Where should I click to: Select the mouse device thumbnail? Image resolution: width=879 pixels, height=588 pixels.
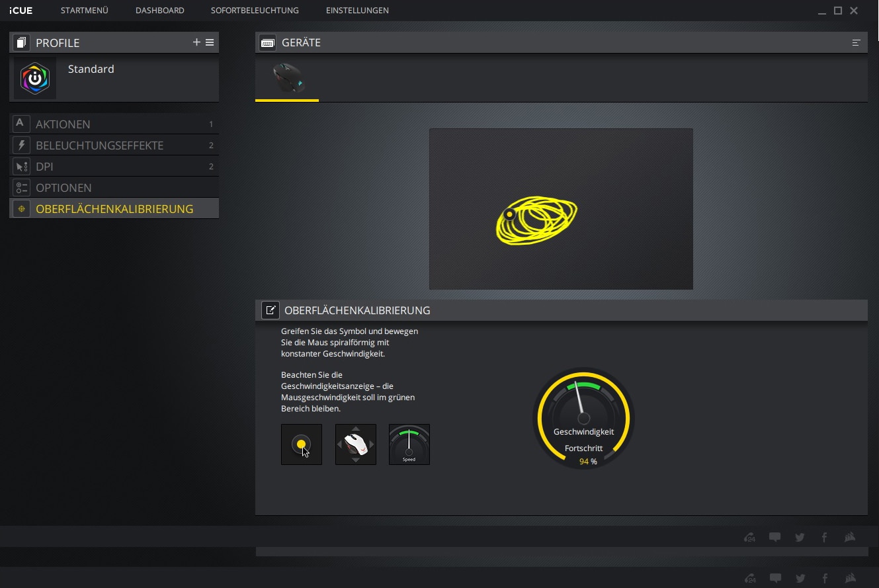[x=287, y=79]
